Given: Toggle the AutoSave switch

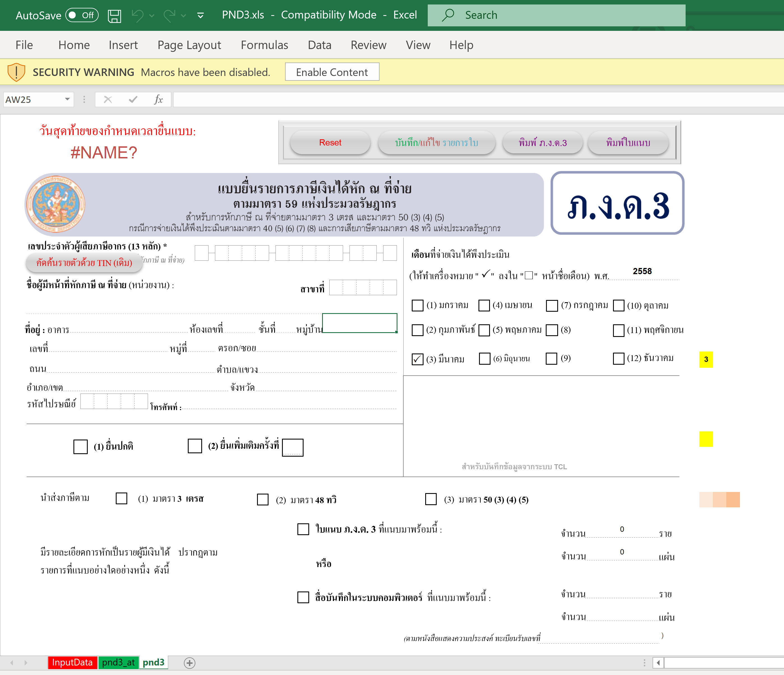Looking at the screenshot, I should [x=82, y=15].
